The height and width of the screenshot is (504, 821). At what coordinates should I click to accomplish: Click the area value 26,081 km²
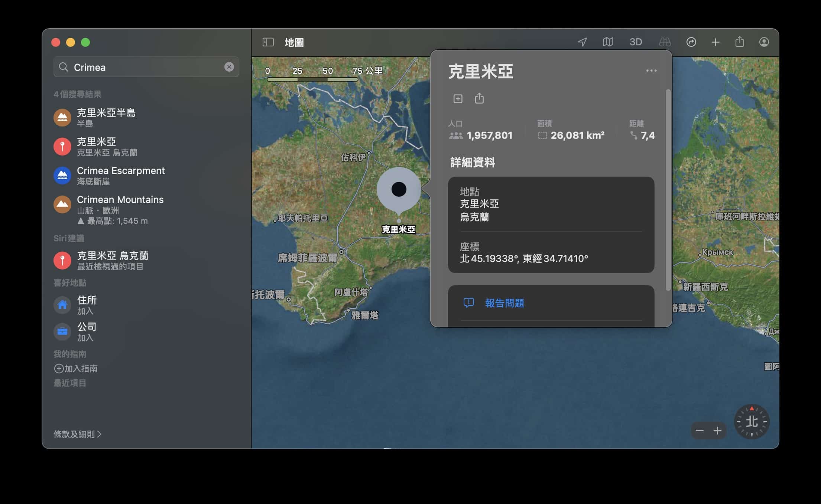578,135
